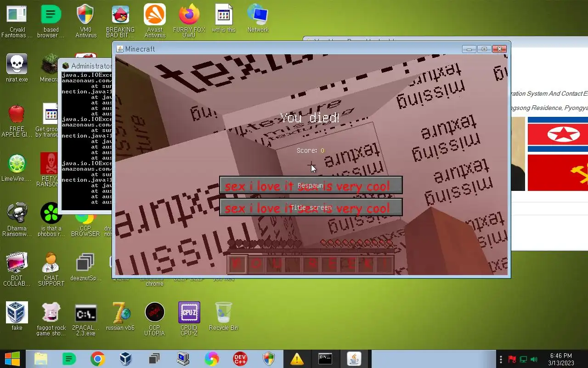The width and height of the screenshot is (588, 368).
Task: Click the Title screen button in Minecraft
Action: coord(311,207)
